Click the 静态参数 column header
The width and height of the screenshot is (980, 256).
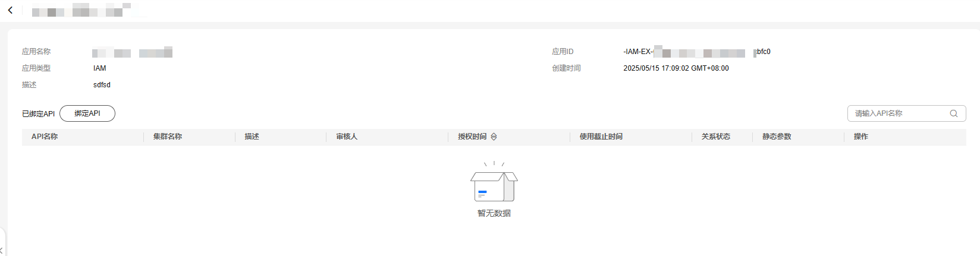click(x=777, y=137)
